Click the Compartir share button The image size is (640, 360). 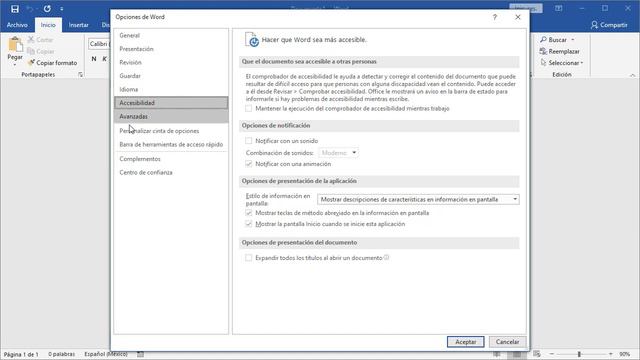[x=609, y=25]
